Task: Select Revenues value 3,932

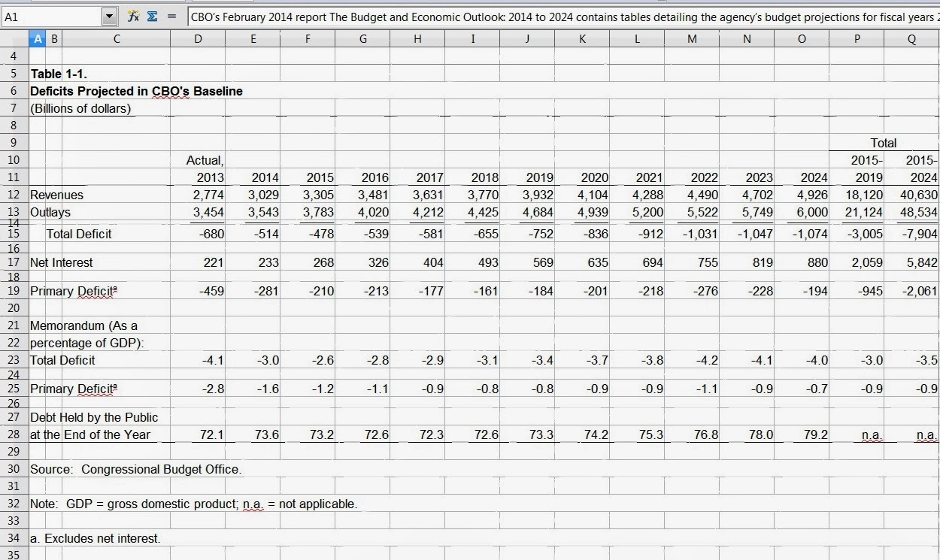Action: coord(538,195)
